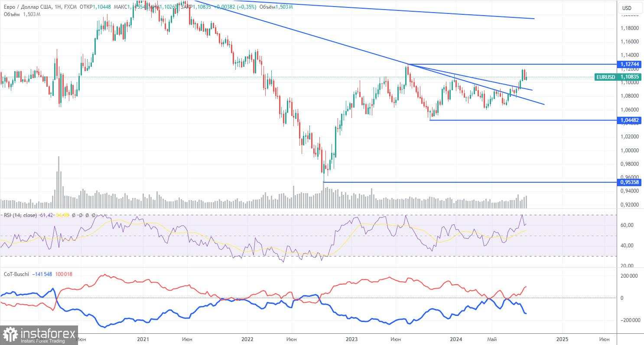644x345 pixels.
Task: Click the 2023 label on time axis
Action: 351,338
